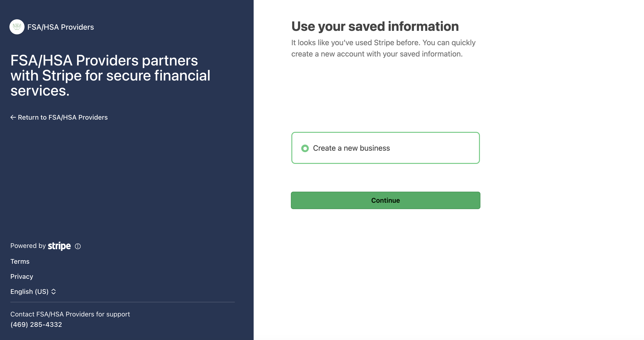Click the Continue button
Viewport: 644px width, 340px height.
(x=385, y=200)
